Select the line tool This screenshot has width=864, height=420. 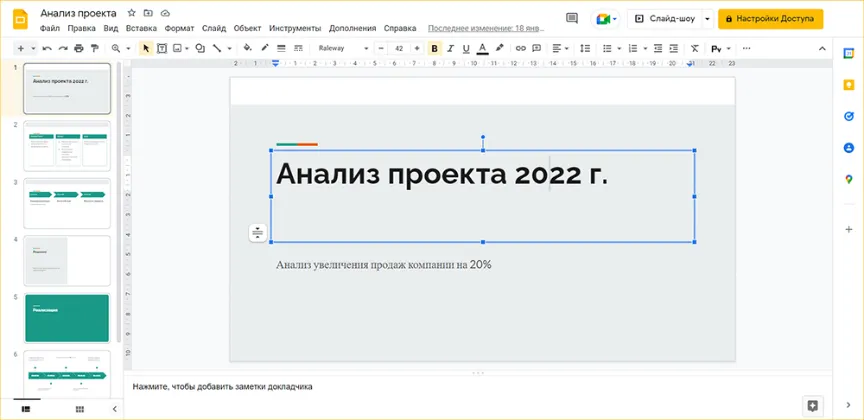pyautogui.click(x=217, y=49)
